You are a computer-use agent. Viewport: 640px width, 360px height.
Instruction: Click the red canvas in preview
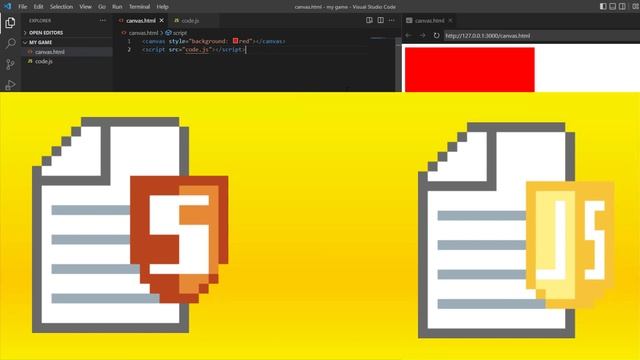click(x=470, y=69)
